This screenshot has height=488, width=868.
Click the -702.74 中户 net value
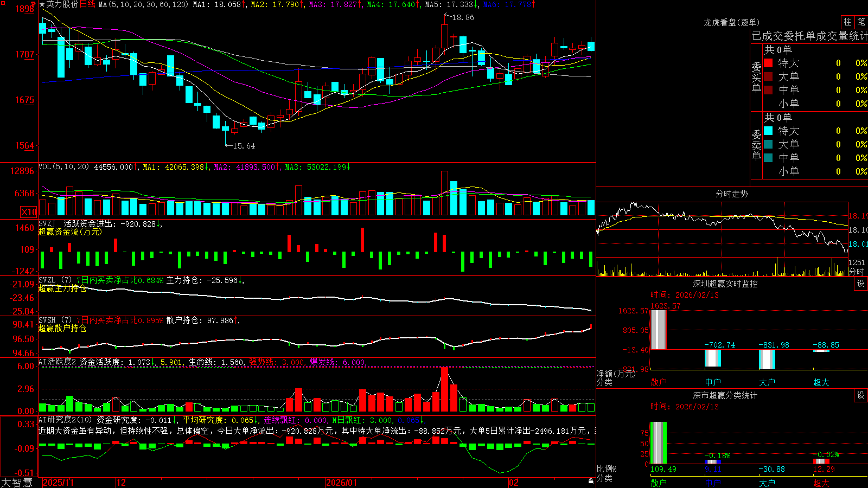click(x=720, y=345)
